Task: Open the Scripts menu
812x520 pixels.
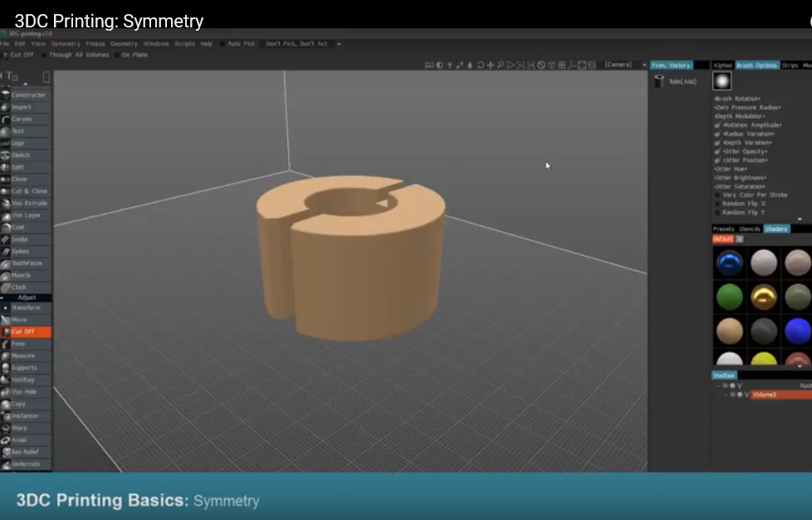Action: coord(185,44)
